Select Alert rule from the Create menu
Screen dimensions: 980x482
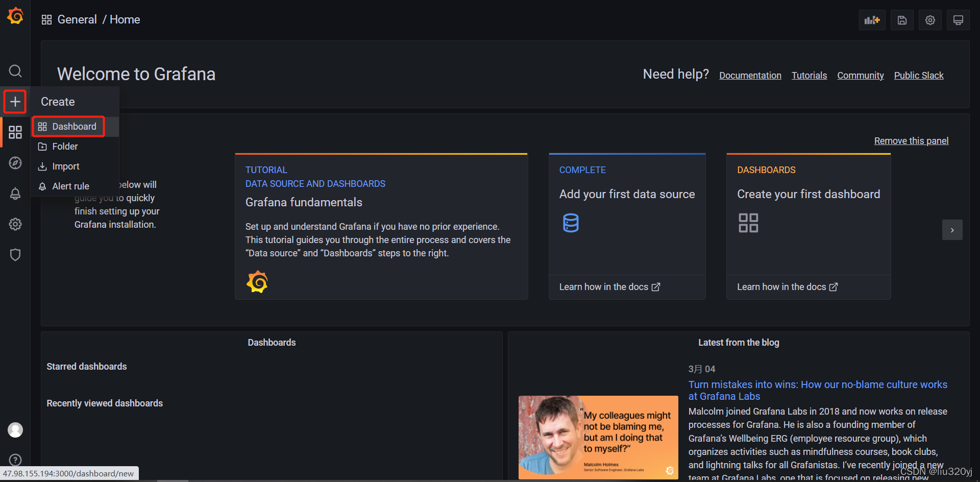point(74,186)
